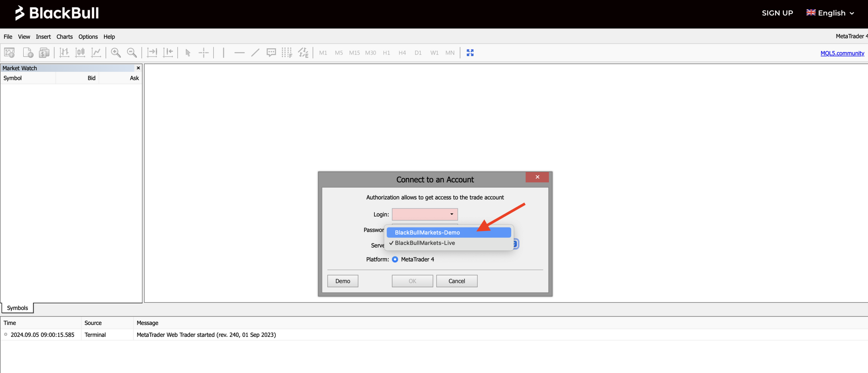Click the Source column header in journal
This screenshot has height=373, width=868.
click(x=107, y=323)
